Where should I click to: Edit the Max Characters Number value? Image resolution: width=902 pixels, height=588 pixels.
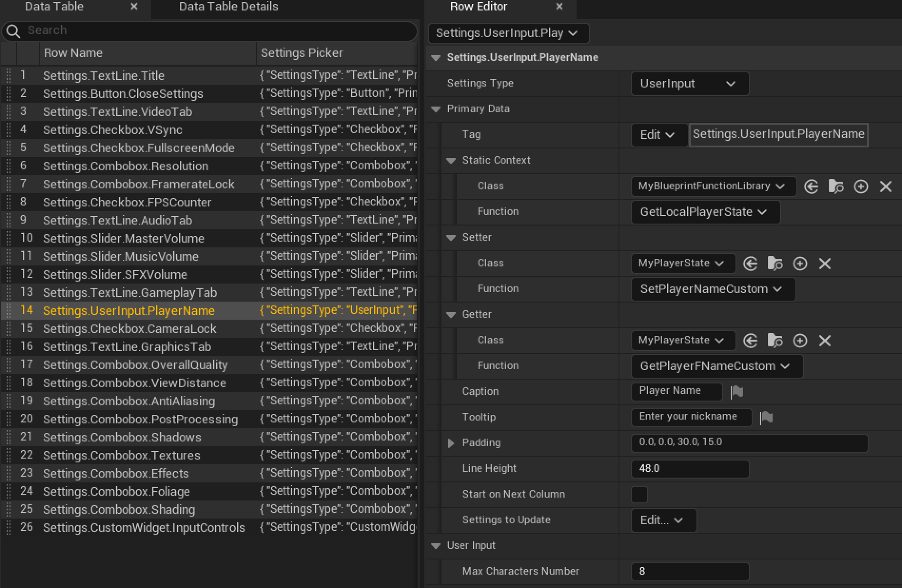click(689, 571)
